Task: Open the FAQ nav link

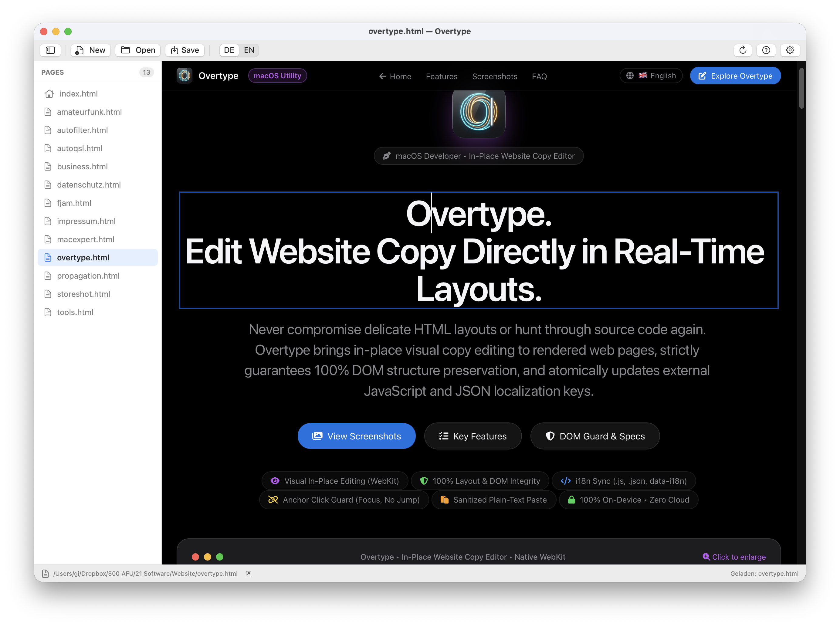Action: 539,76
